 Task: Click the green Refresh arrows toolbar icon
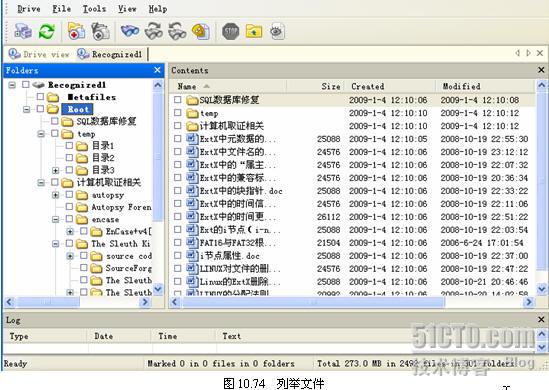pos(47,32)
